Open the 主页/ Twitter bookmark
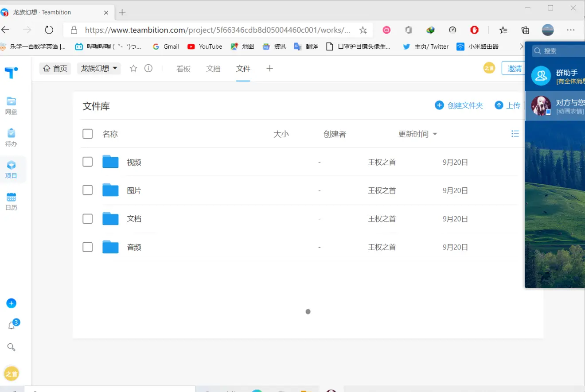The image size is (585, 392). click(x=426, y=46)
